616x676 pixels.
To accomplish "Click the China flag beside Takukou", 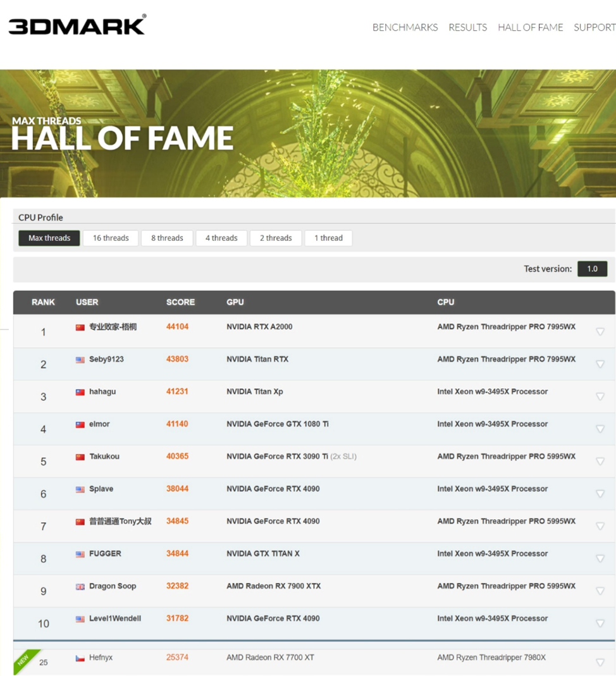I will click(80, 457).
